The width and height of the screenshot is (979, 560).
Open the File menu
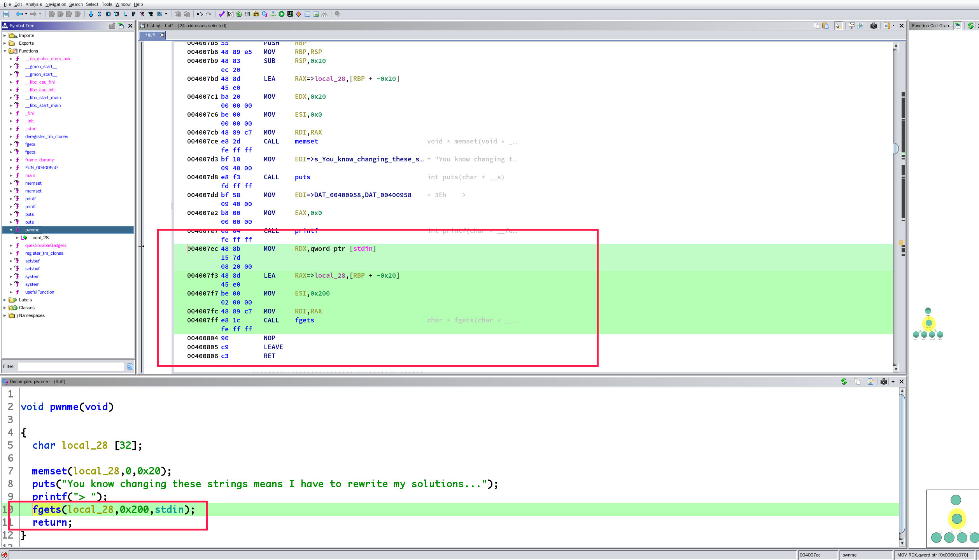tap(7, 4)
